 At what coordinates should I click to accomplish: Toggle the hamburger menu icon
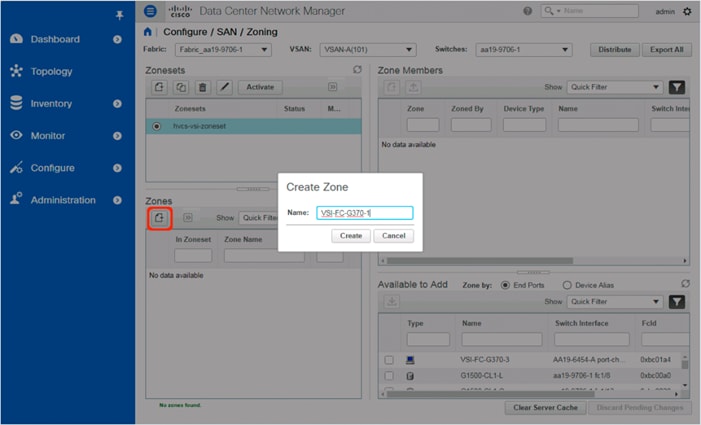point(150,11)
